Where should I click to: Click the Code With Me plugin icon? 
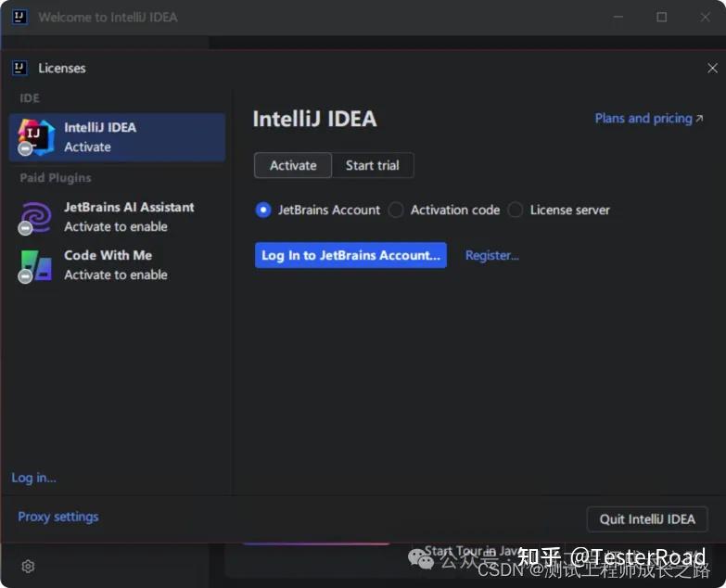coord(35,265)
